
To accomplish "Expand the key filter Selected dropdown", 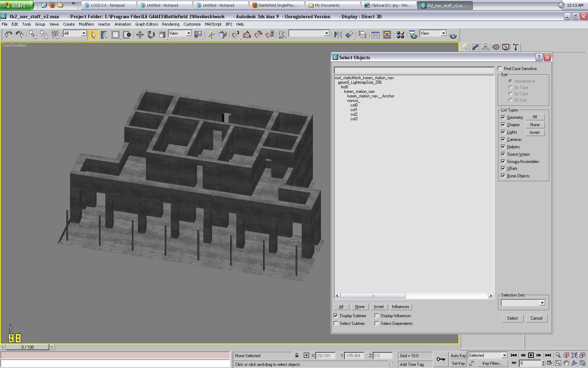I will (504, 355).
